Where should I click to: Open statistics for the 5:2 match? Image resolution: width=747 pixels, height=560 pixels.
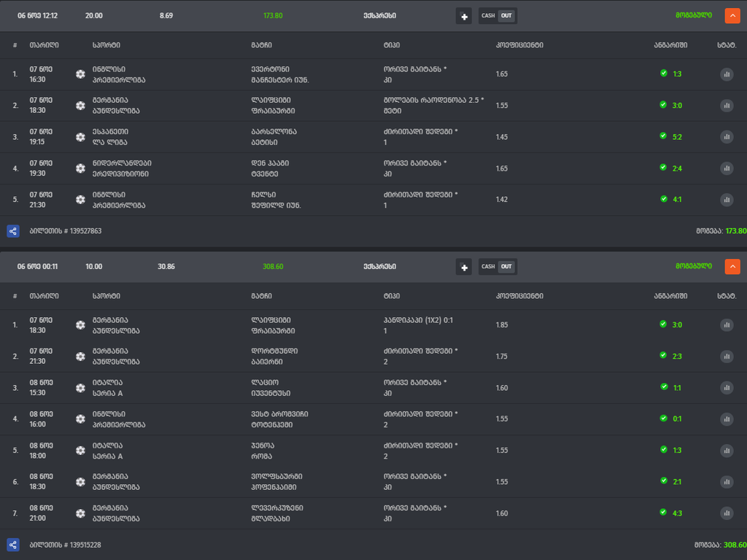coord(727,136)
